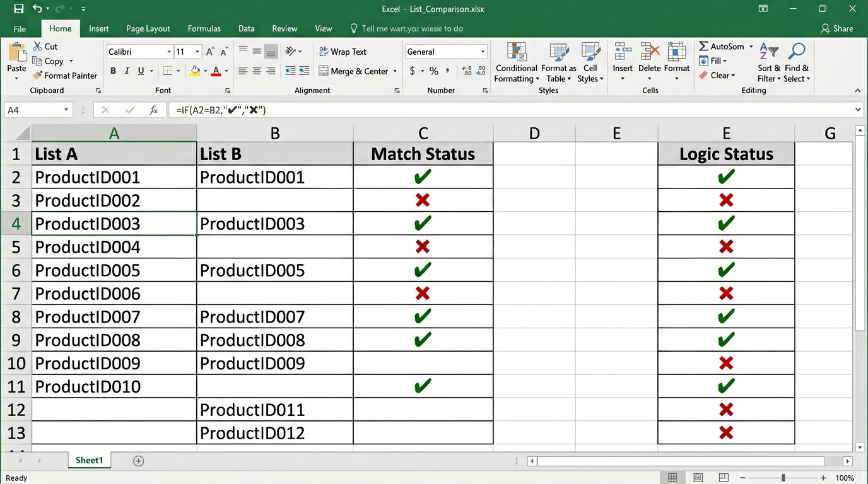Add a new sheet with plus icon
The image size is (868, 484).
(x=139, y=461)
